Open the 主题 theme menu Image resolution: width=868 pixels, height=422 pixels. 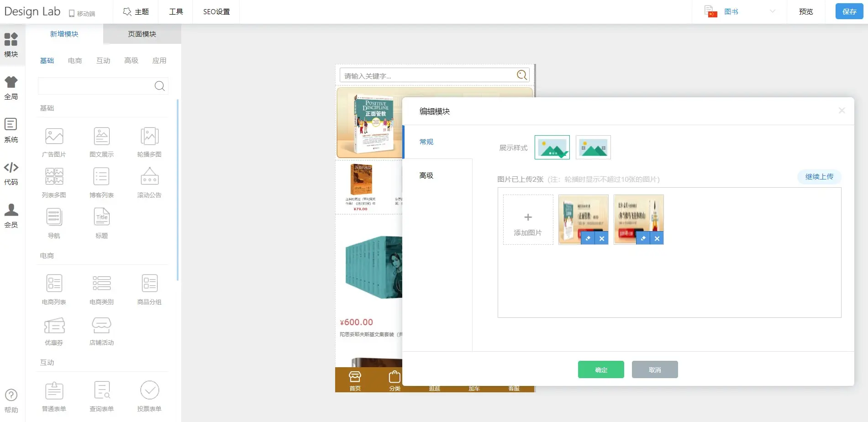136,11
